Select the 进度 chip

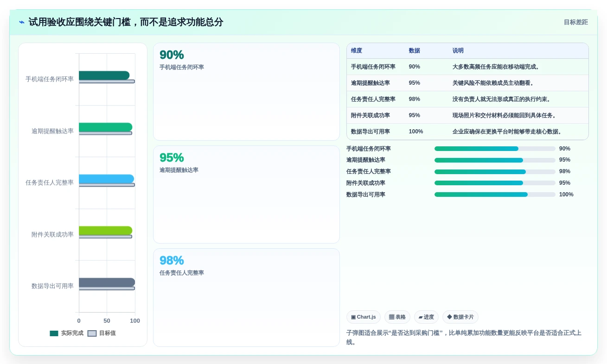point(426,317)
